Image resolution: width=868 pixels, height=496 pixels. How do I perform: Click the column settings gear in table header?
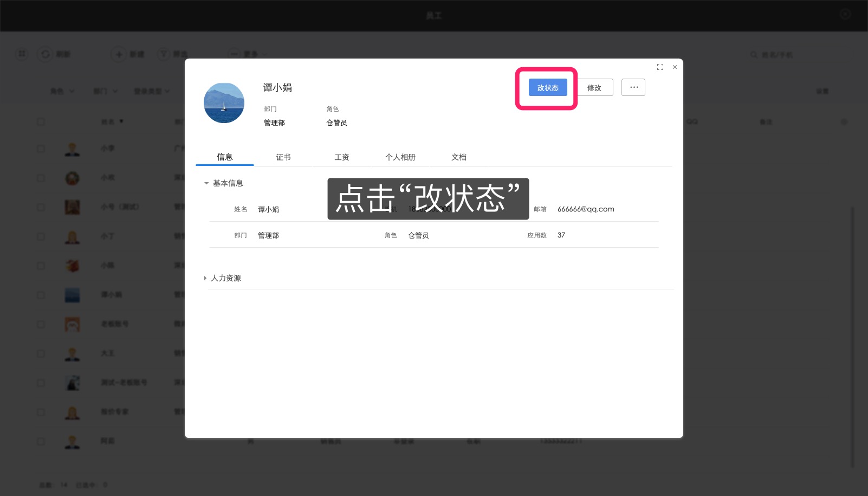point(844,122)
